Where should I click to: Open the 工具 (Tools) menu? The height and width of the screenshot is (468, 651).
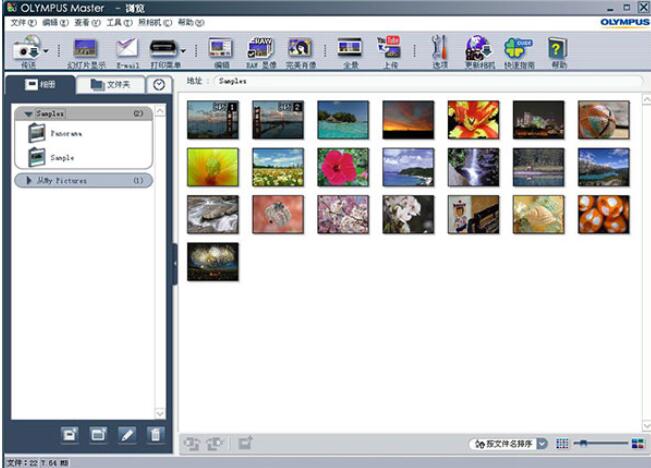click(120, 22)
